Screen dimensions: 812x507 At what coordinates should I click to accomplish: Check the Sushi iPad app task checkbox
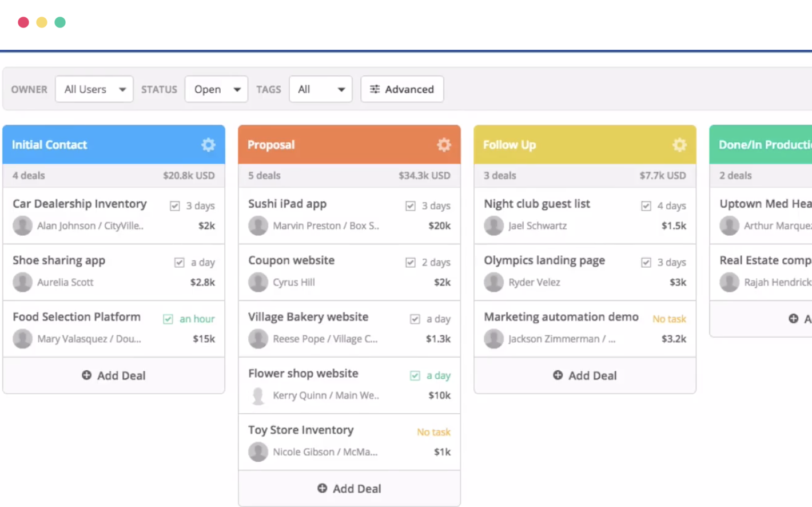(411, 206)
